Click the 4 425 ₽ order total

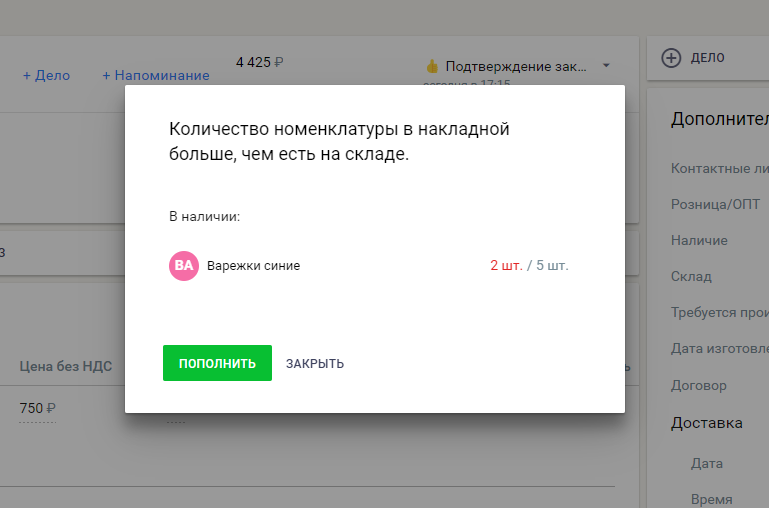click(x=259, y=62)
